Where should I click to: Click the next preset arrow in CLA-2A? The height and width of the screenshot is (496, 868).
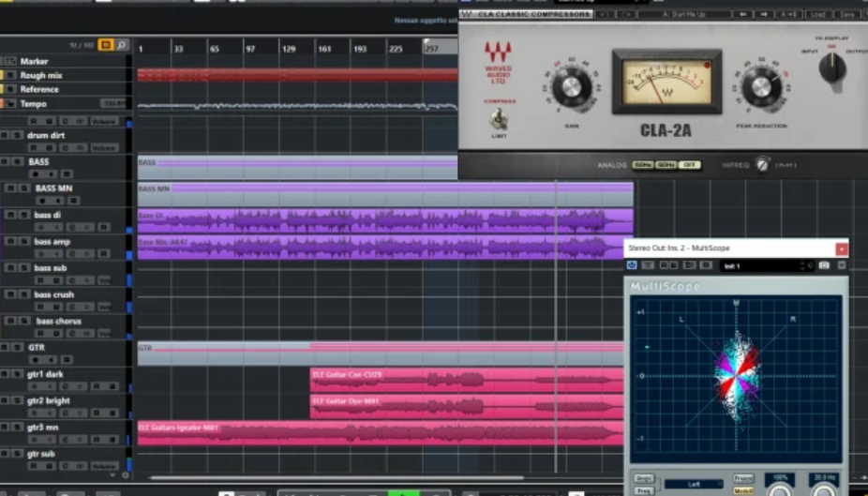(x=764, y=15)
